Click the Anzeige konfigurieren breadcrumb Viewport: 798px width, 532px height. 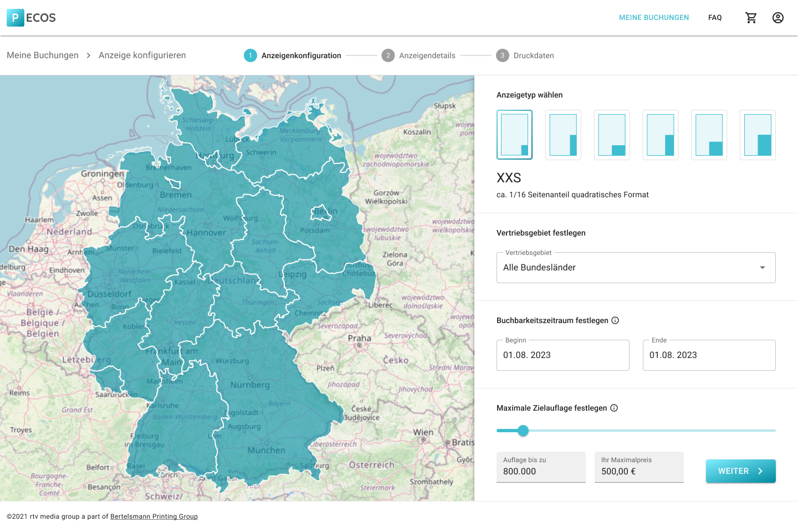click(142, 55)
